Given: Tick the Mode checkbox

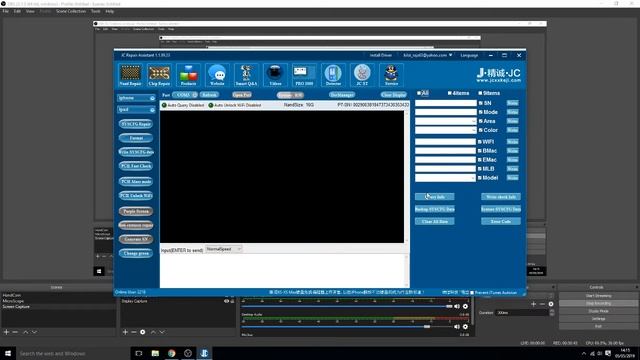Looking at the screenshot, I should 480,112.
